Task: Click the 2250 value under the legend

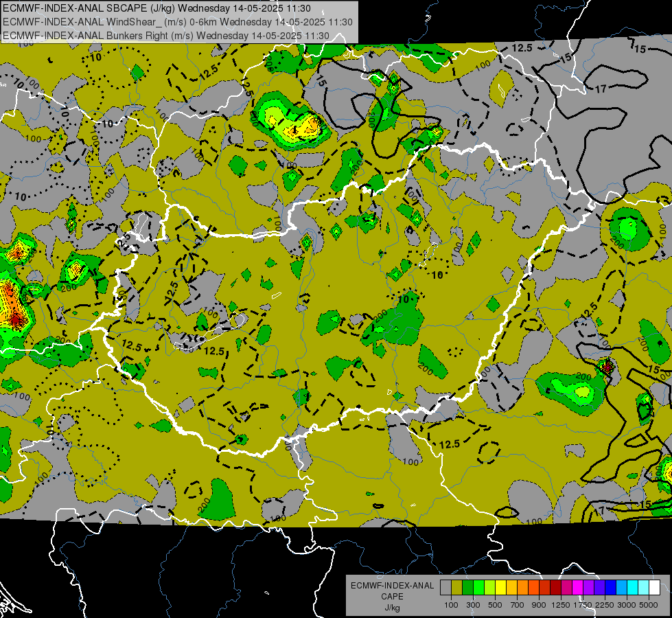Action: click(605, 605)
